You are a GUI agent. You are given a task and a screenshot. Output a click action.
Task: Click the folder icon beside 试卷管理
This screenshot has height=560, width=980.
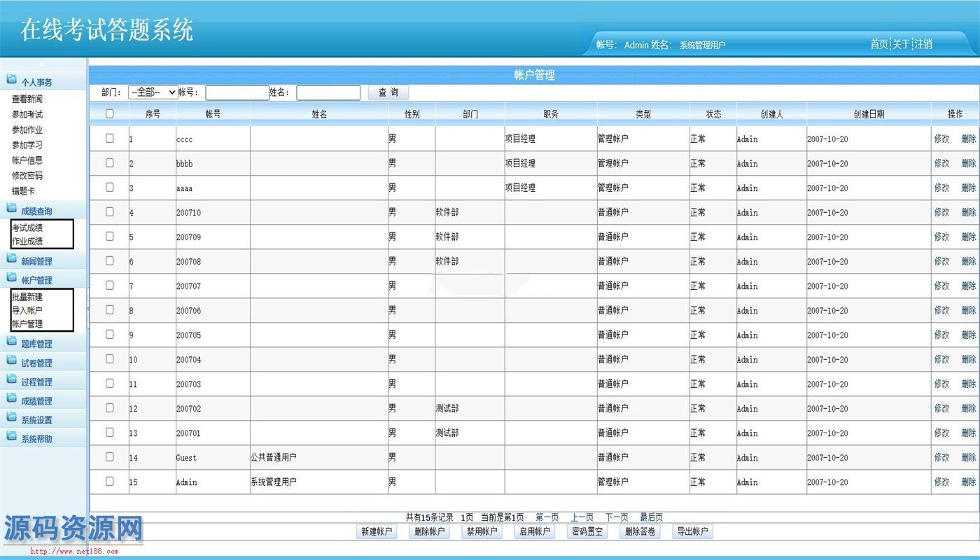[x=11, y=362]
